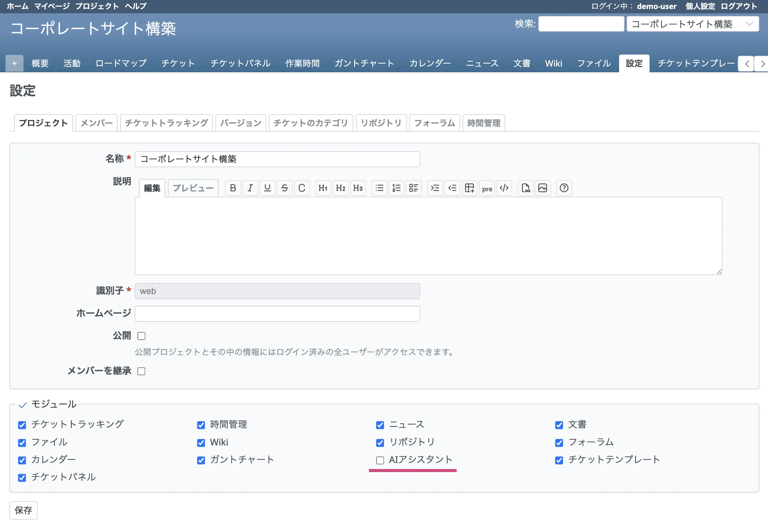Open the text formatting help icon
The image size is (768, 532).
(564, 188)
